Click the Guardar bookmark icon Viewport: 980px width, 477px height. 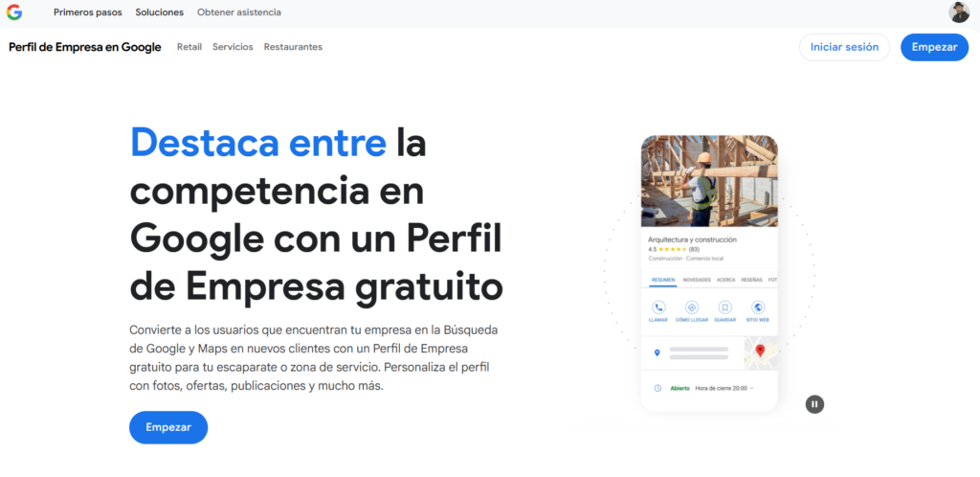tap(725, 307)
